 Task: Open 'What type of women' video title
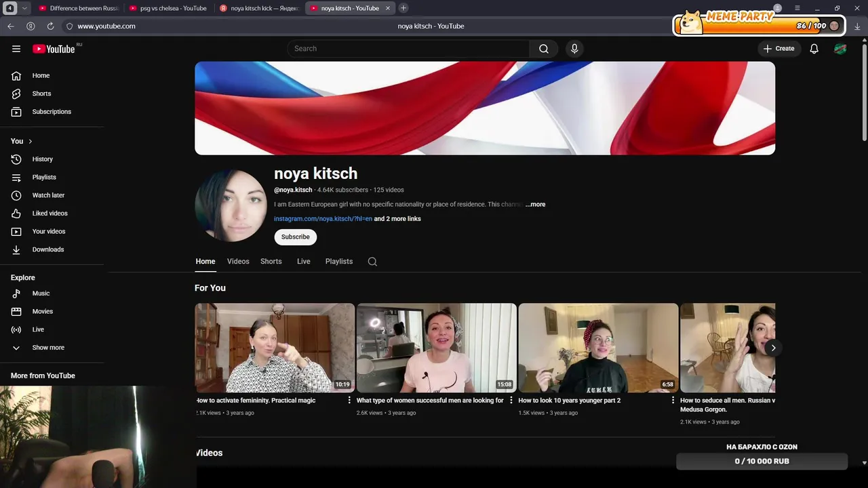coord(430,401)
